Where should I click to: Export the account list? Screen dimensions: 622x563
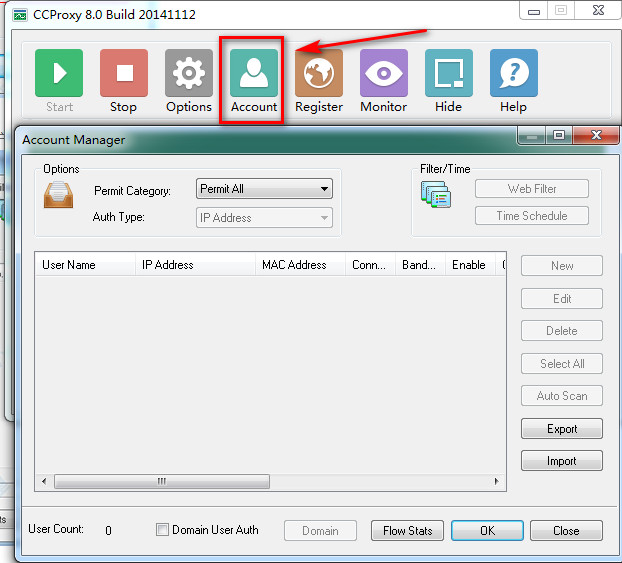[x=562, y=428]
